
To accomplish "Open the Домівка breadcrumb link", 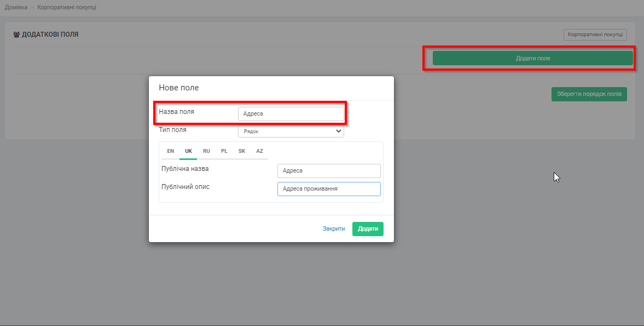I will click(16, 8).
